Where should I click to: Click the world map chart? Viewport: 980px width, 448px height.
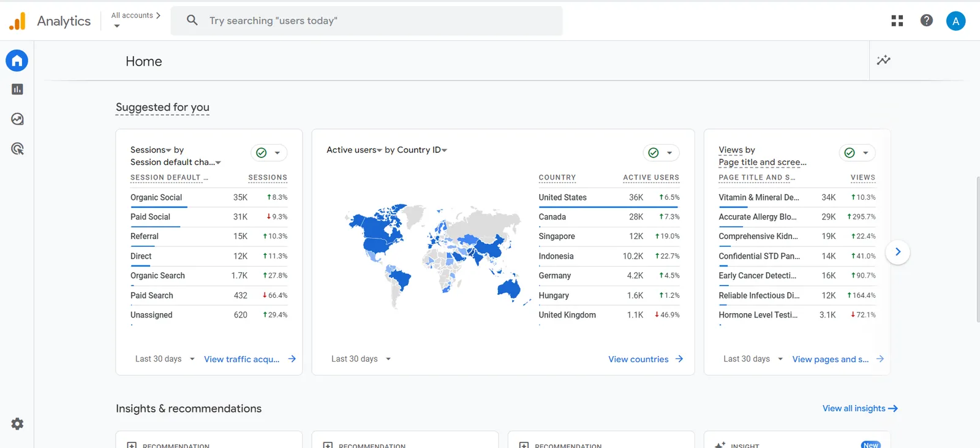coord(437,256)
